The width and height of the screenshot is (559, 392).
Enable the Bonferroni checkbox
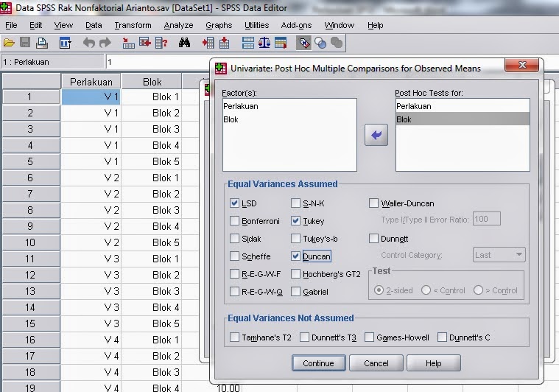[x=234, y=221]
